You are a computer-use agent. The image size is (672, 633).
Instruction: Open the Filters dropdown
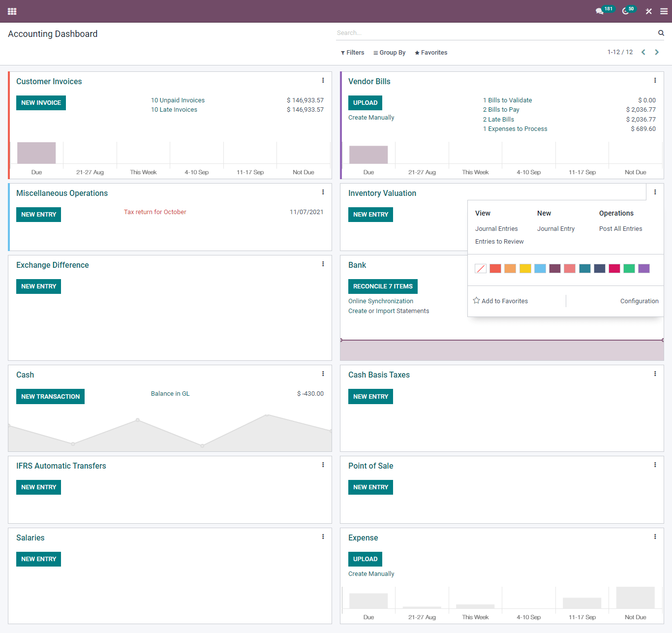pyautogui.click(x=352, y=52)
